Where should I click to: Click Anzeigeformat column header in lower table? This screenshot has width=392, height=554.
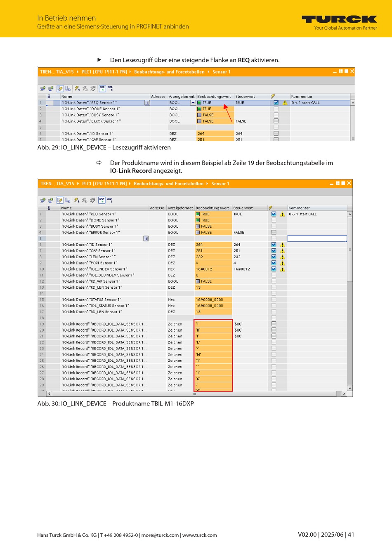click(180, 208)
